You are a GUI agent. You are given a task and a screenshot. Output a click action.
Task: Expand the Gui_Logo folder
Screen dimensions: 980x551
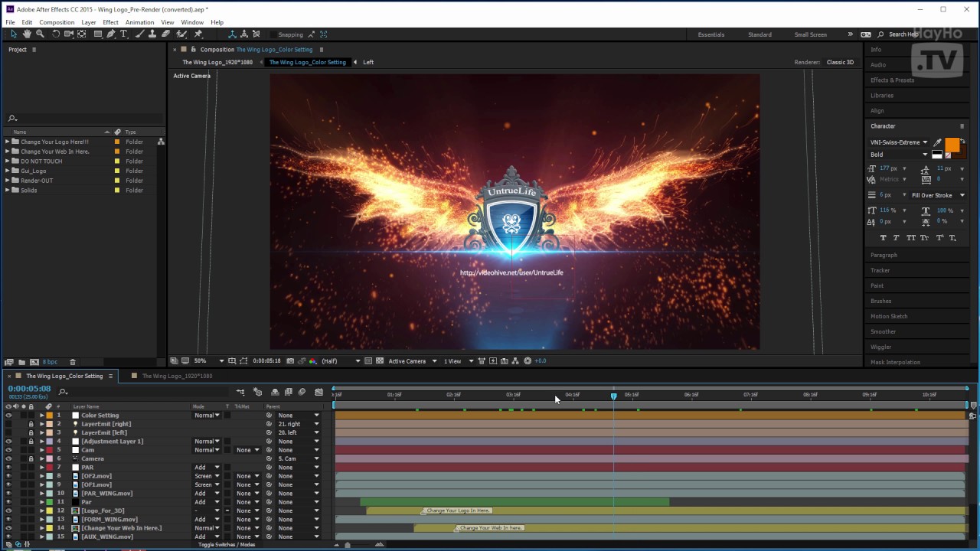point(8,171)
